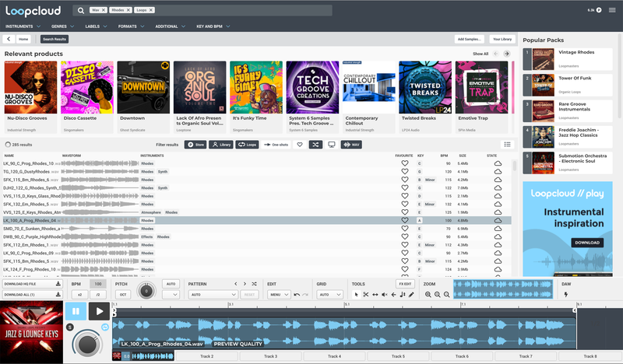623x364 pixels.
Task: Download the LK_90_C_Prog_Rhodes_10 cloud icon
Action: (498, 163)
